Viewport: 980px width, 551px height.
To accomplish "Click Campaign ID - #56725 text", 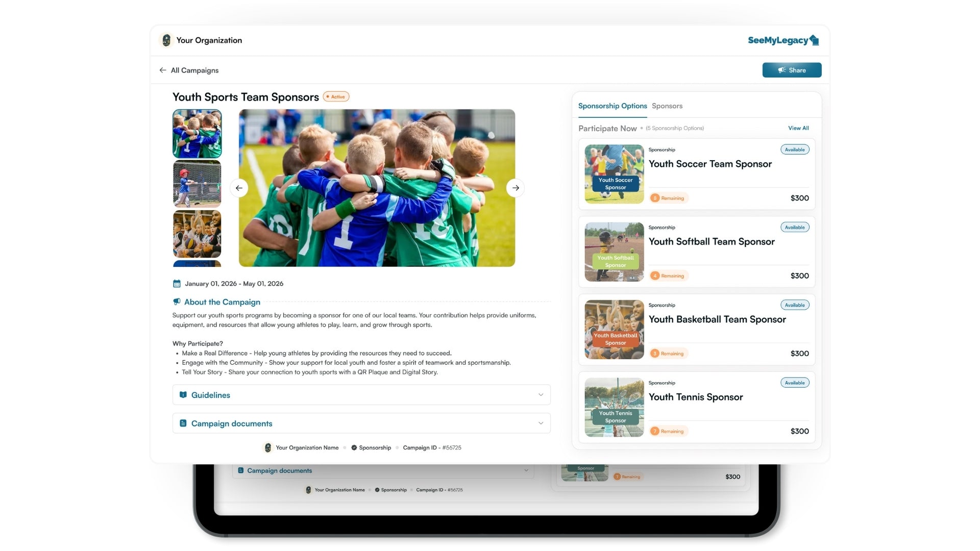I will (x=432, y=448).
